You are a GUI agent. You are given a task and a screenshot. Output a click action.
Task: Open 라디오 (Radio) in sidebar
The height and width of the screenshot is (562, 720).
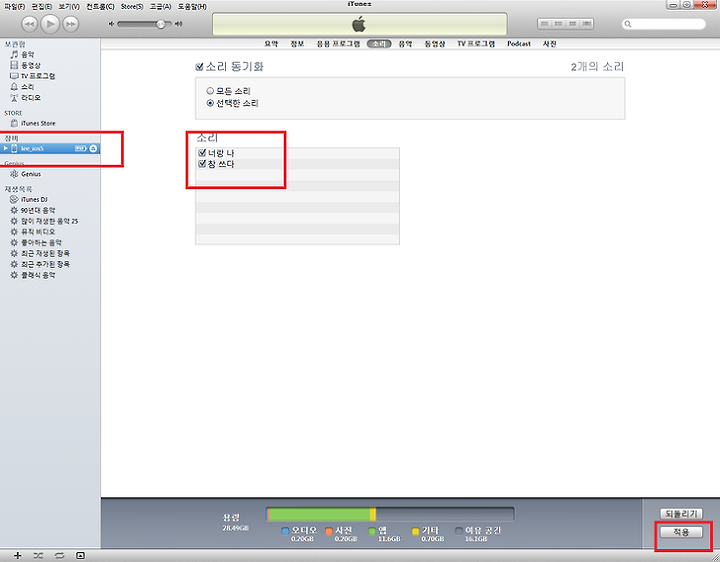pos(31,98)
